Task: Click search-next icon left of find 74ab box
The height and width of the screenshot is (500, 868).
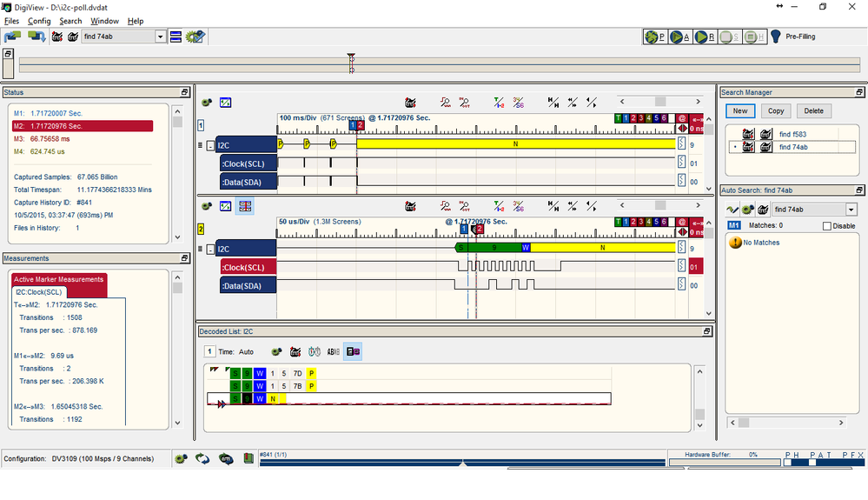Action: [72, 37]
